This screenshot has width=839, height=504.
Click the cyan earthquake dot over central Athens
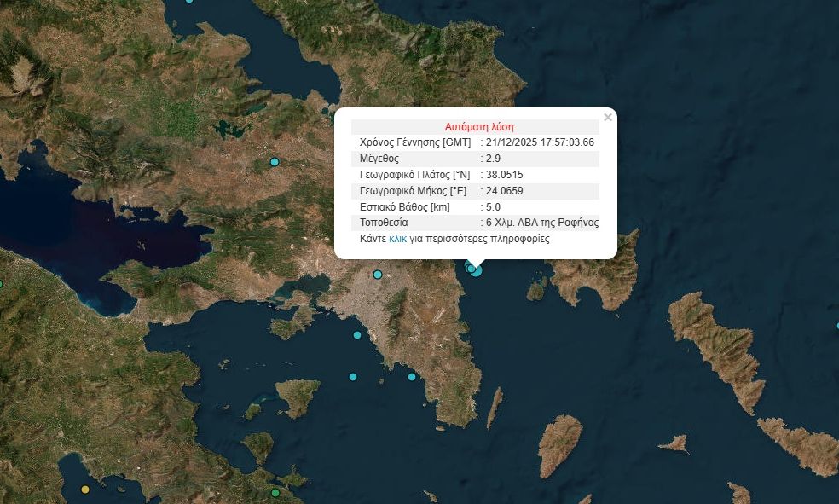click(377, 275)
